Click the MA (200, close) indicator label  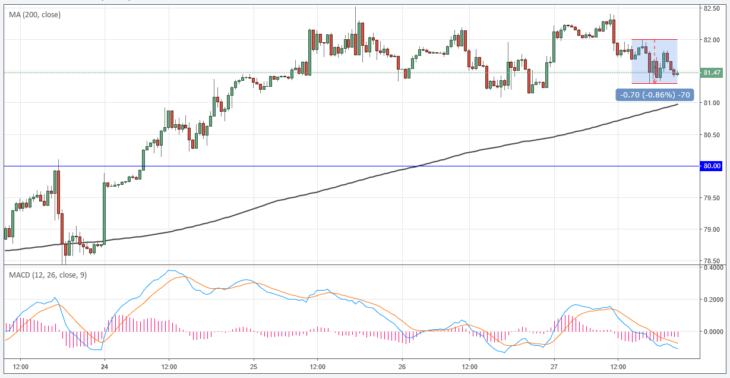35,14
